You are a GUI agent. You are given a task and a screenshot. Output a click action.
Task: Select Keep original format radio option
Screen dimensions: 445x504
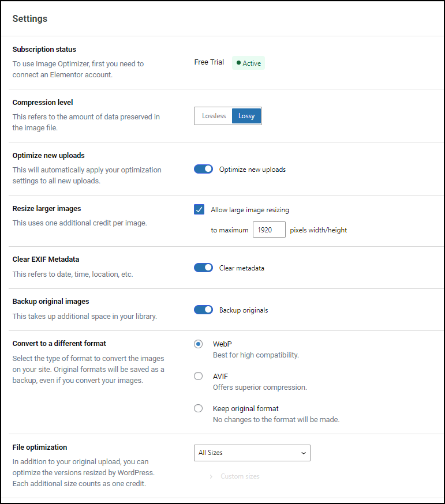pos(198,408)
